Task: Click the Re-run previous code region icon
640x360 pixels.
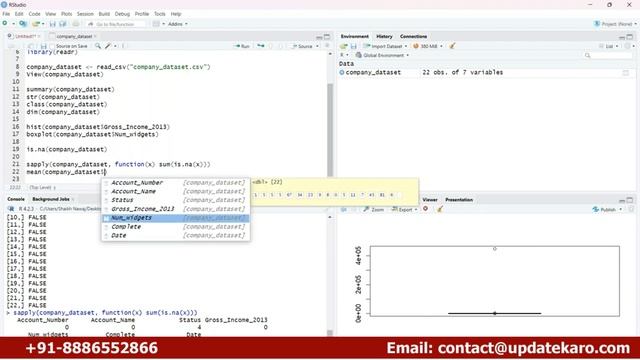Action: (x=261, y=46)
